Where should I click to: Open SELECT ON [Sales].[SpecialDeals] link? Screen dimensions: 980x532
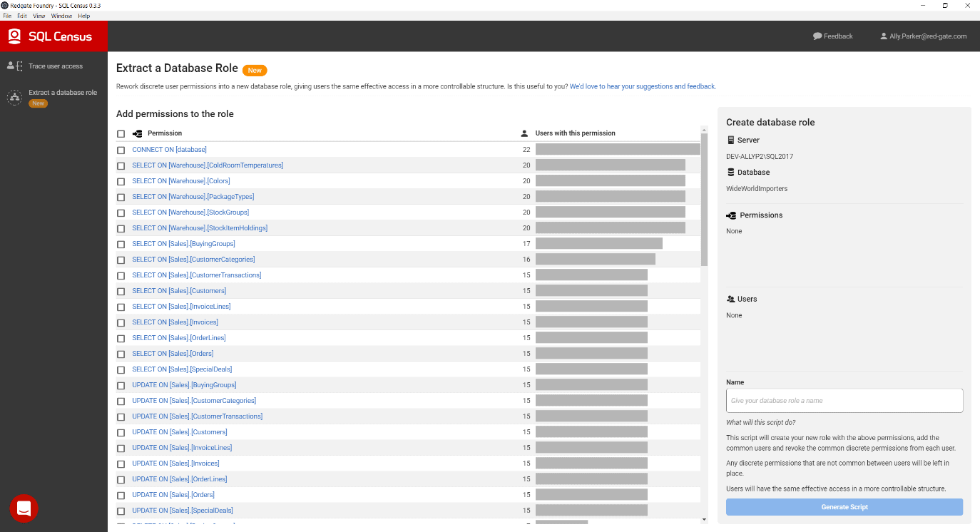(182, 369)
